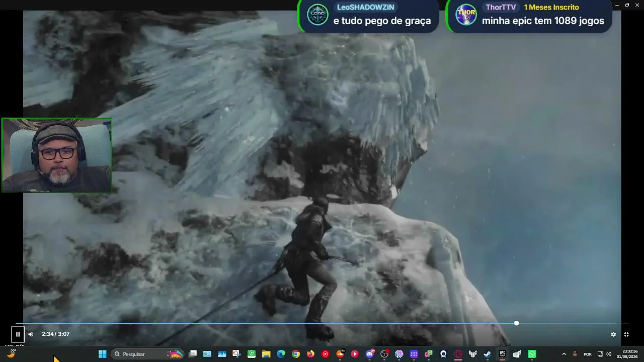Open File Explorer from the taskbar
This screenshot has width=644, height=362.
pos(266,354)
